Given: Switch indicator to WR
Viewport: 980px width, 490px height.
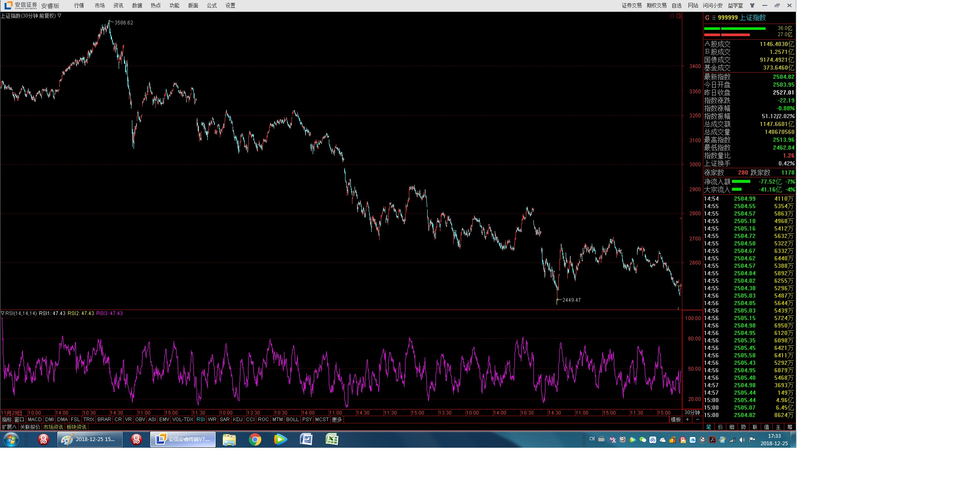Looking at the screenshot, I should tap(212, 420).
